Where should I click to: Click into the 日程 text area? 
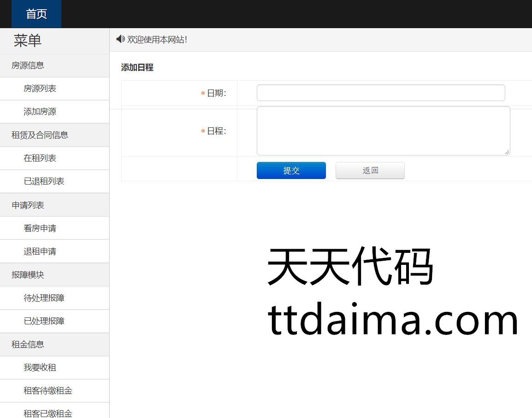[383, 131]
